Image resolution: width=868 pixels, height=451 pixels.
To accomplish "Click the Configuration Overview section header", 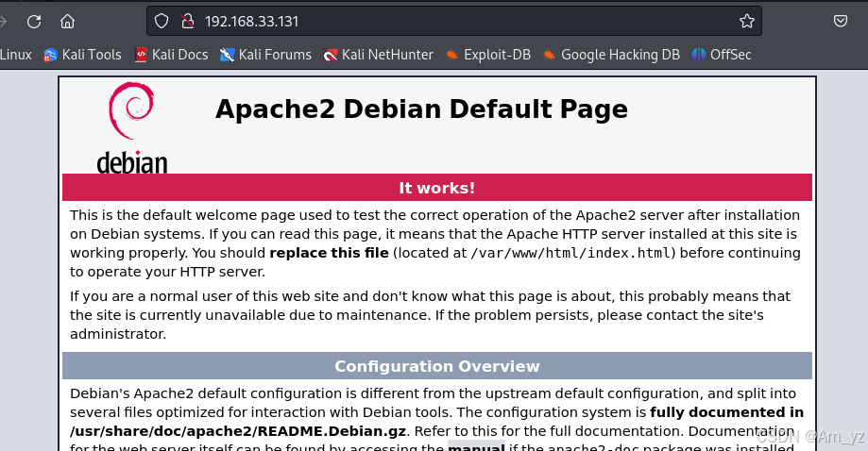I will (x=437, y=366).
